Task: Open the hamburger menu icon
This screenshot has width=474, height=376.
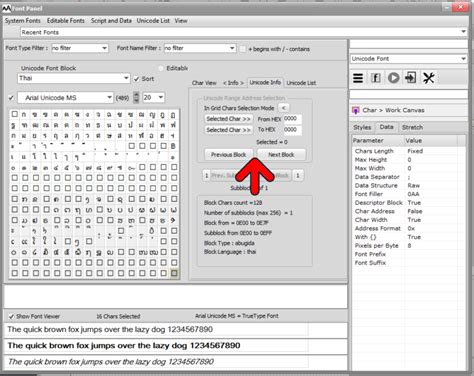Action: pos(358,78)
